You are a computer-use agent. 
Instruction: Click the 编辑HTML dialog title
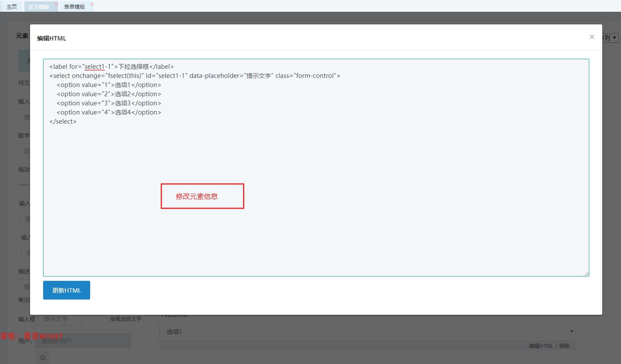point(51,38)
